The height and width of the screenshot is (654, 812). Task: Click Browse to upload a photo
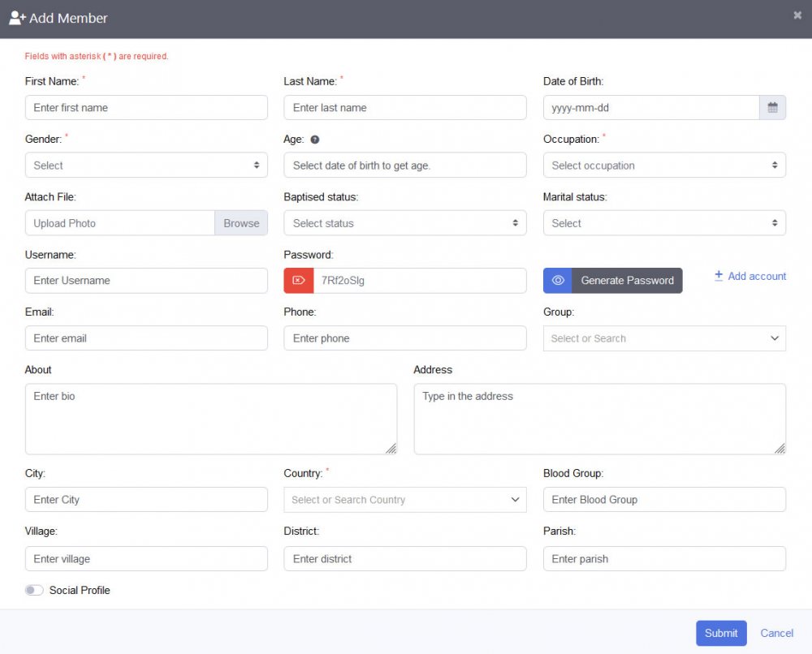pos(241,223)
